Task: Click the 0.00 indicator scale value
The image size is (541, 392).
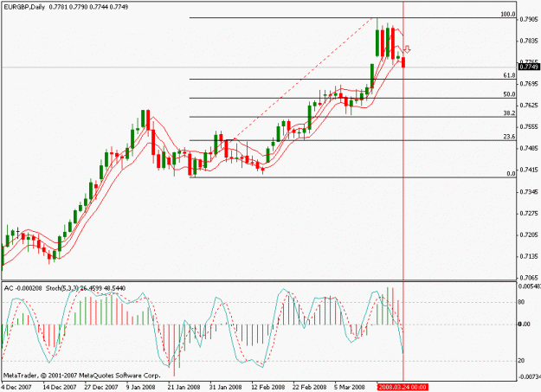Action: click(x=524, y=325)
